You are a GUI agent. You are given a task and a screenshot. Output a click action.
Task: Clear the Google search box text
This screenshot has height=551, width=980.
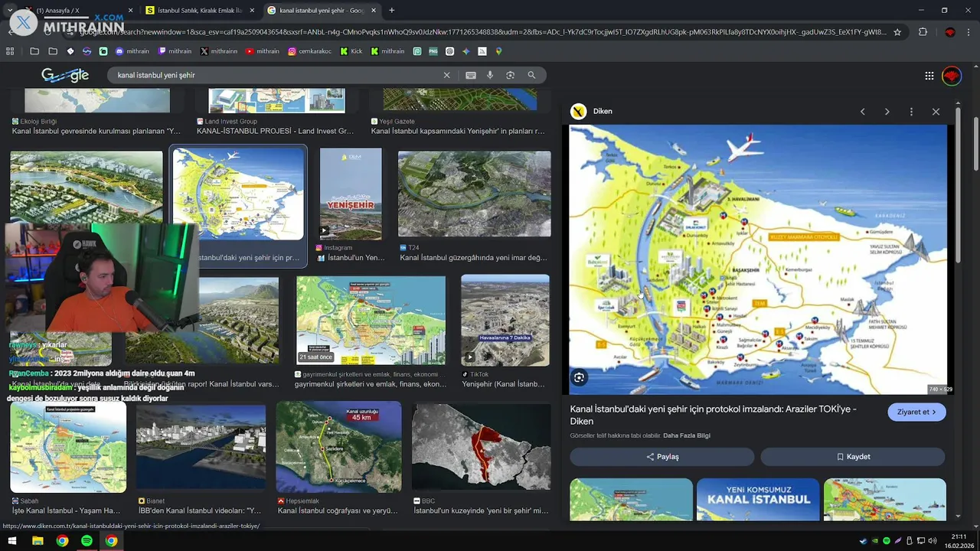tap(447, 75)
